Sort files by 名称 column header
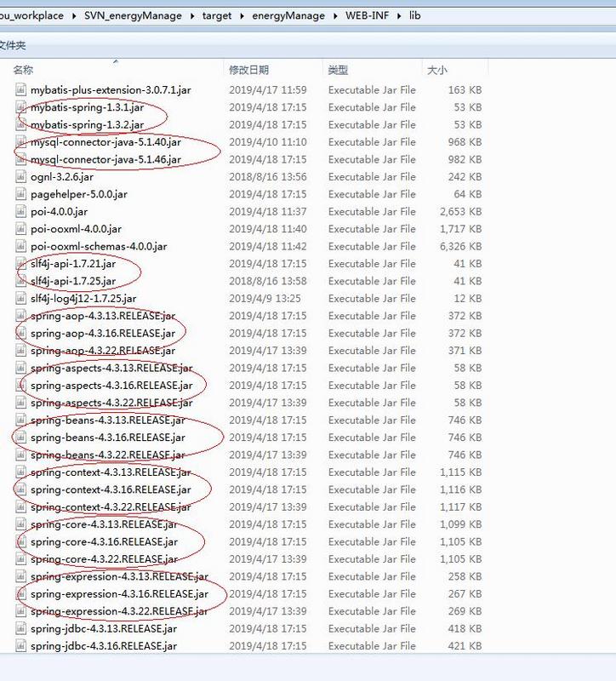 pyautogui.click(x=24, y=70)
